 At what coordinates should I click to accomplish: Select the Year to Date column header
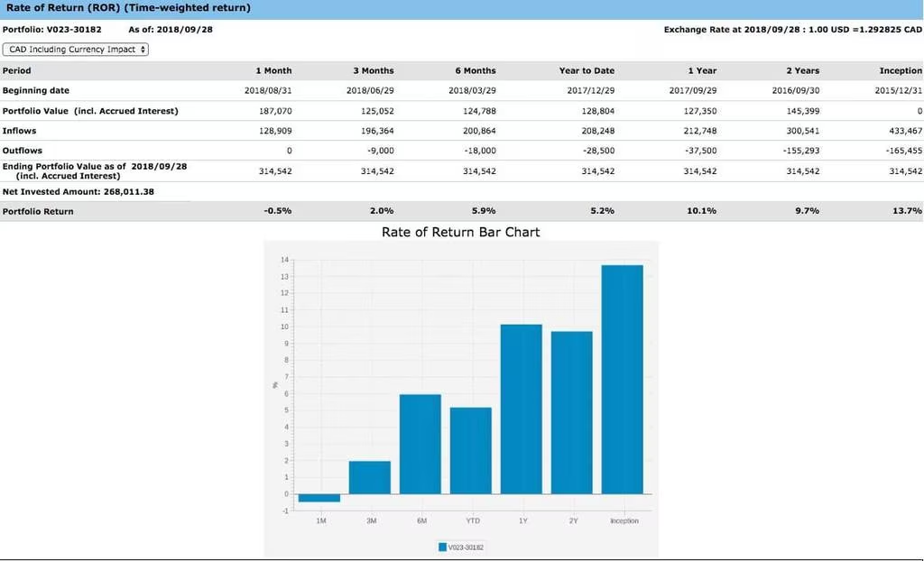click(587, 70)
